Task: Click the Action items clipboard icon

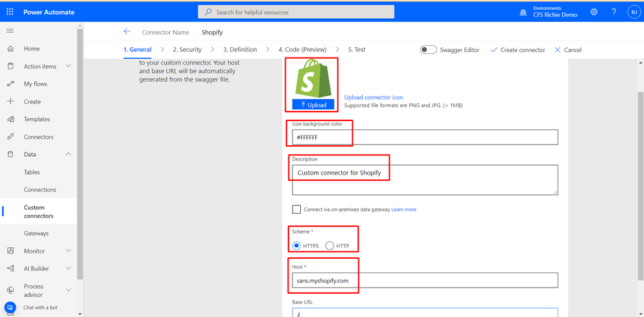Action: click(11, 66)
